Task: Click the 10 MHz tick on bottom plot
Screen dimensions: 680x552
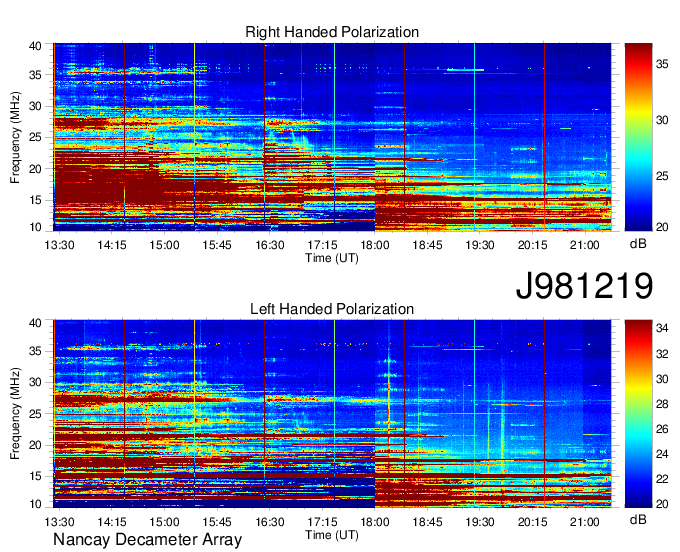Action: point(35,504)
